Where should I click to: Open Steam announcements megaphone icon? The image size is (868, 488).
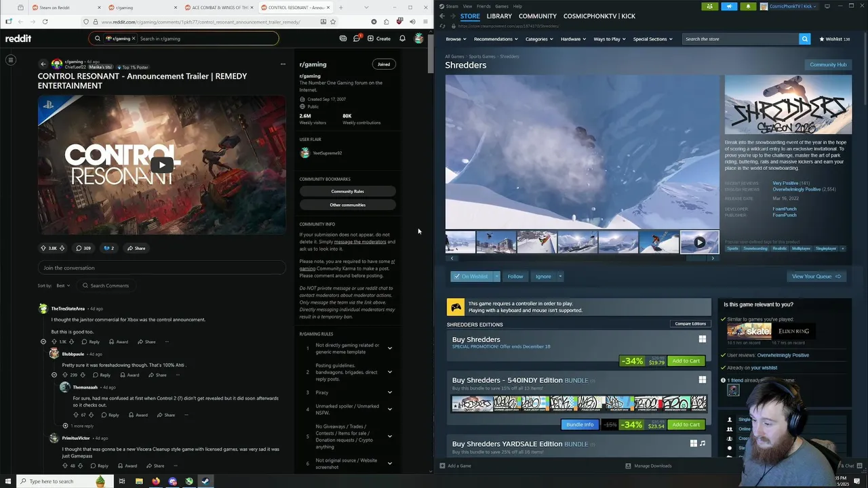coord(729,6)
